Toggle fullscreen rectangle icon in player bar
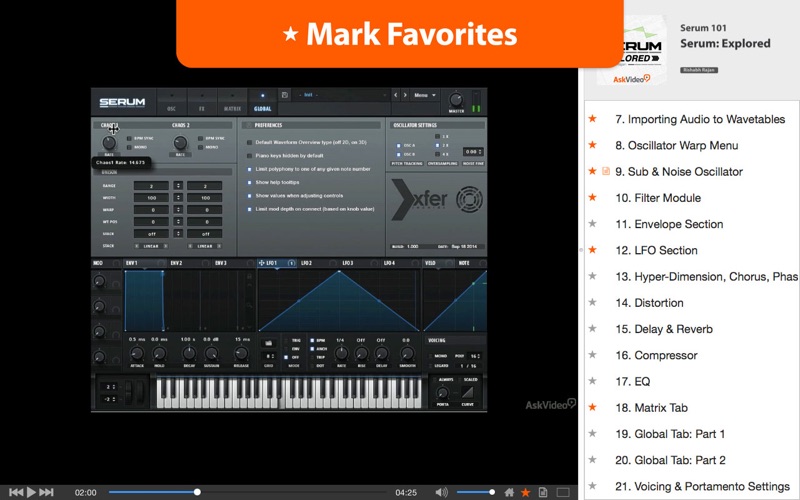This screenshot has height=500, width=800. [x=563, y=492]
